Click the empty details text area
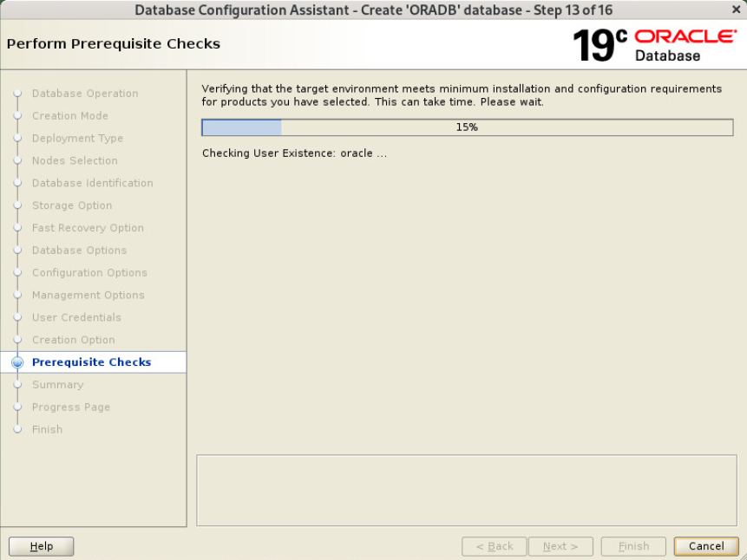Viewport: 747px width, 560px height. (x=467, y=490)
